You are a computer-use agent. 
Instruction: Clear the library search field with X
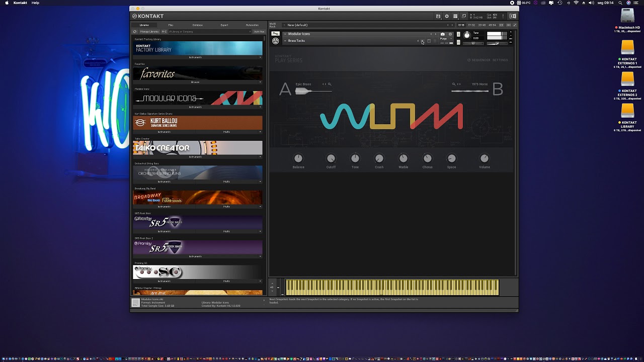[250, 32]
